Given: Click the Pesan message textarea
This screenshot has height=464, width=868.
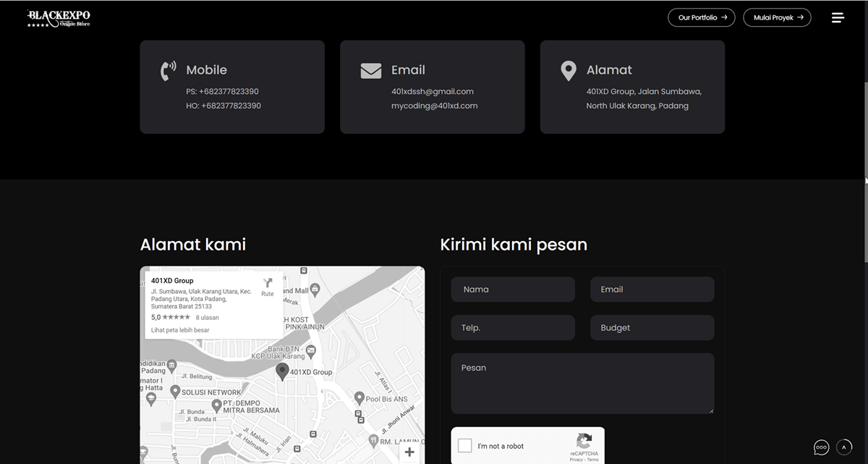Looking at the screenshot, I should pyautogui.click(x=582, y=382).
